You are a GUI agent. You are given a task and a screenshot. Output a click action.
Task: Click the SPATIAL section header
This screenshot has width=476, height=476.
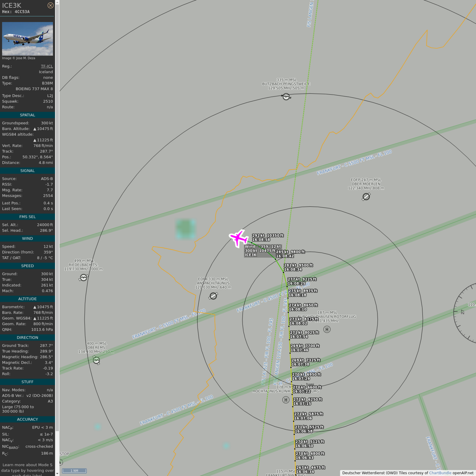coord(27,115)
